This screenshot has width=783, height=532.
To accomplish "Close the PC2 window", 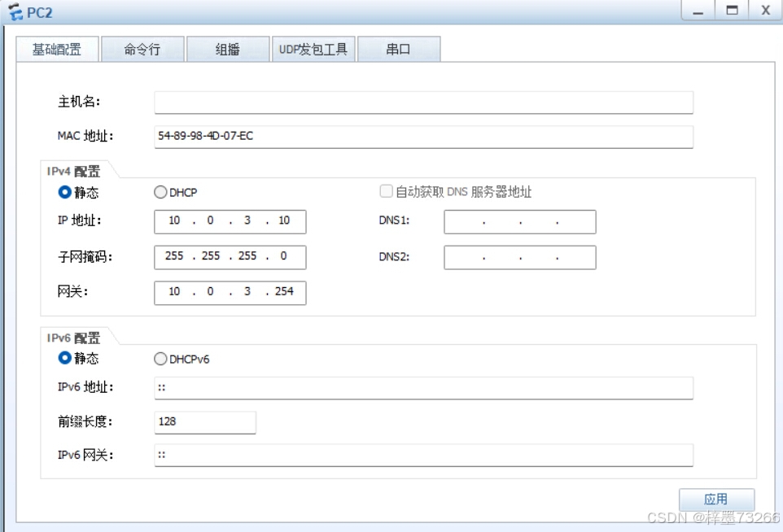I will coord(766,10).
